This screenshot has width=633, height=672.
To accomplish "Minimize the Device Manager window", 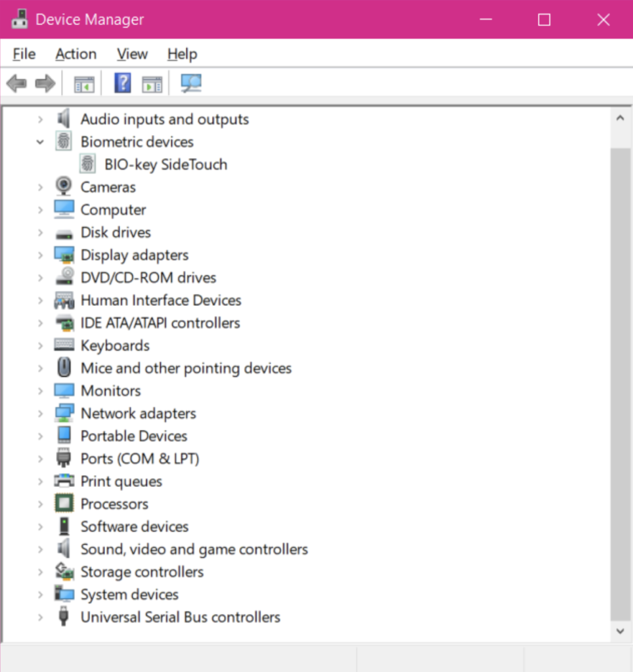I will pos(485,19).
